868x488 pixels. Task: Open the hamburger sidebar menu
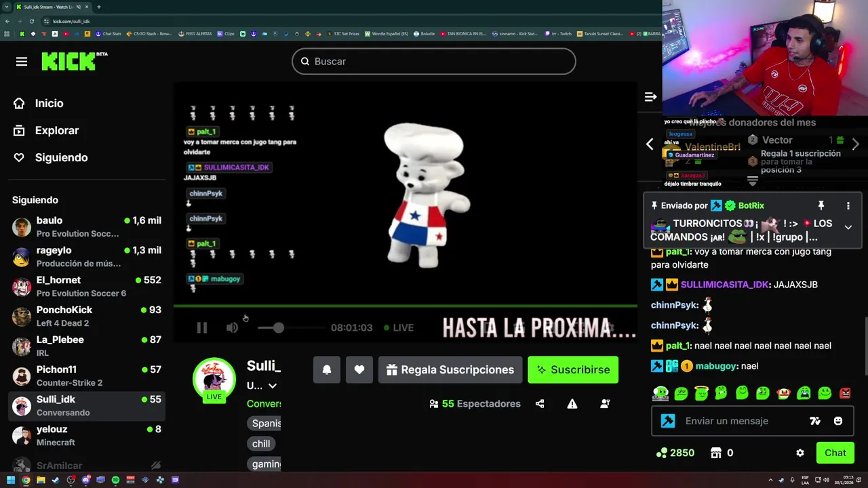22,62
